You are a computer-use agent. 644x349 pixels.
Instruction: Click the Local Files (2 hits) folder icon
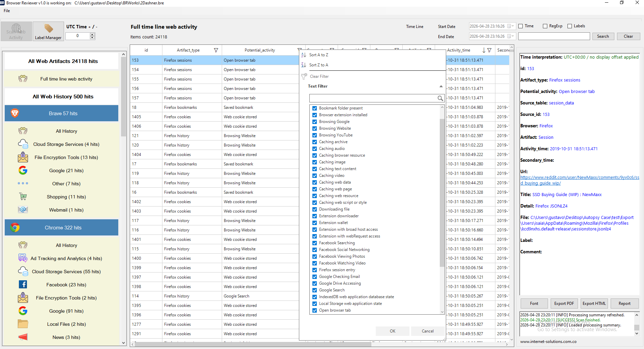click(23, 324)
